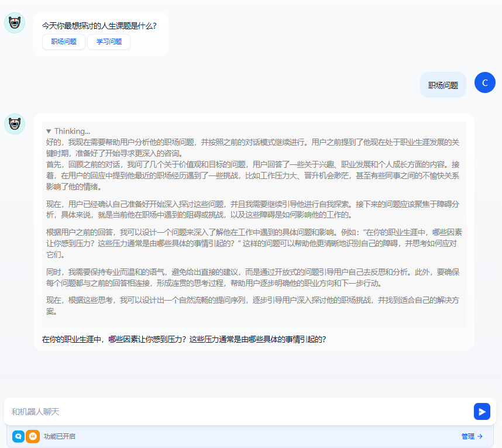Click the thinking paragraph starting 好的，我现在需要
The width and height of the screenshot is (502, 448).
(253, 147)
